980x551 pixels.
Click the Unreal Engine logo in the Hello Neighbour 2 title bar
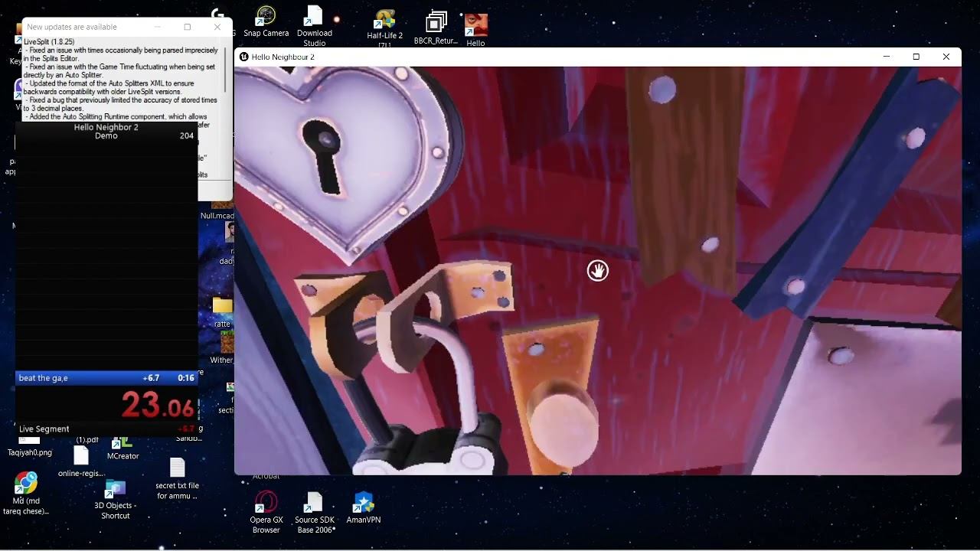pos(243,57)
